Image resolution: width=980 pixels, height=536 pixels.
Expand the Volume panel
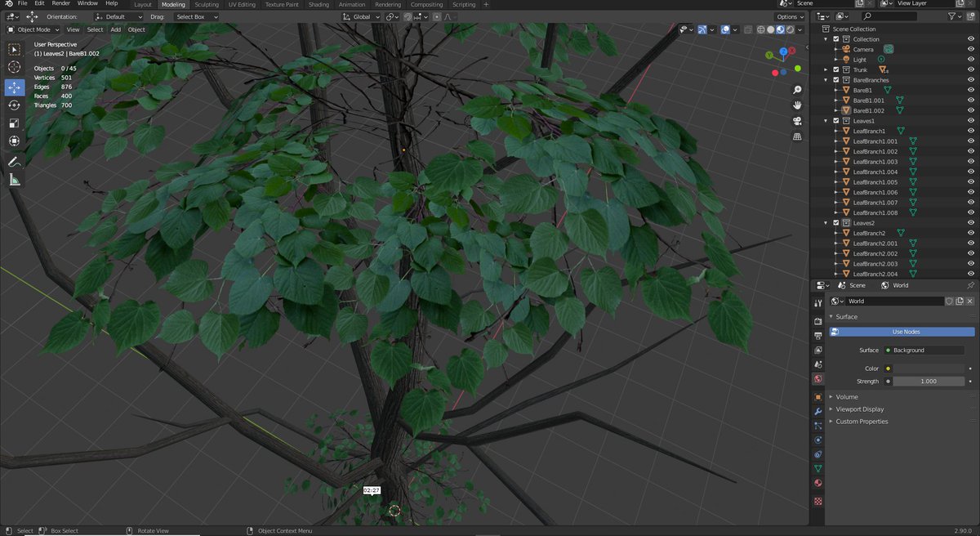tap(847, 397)
